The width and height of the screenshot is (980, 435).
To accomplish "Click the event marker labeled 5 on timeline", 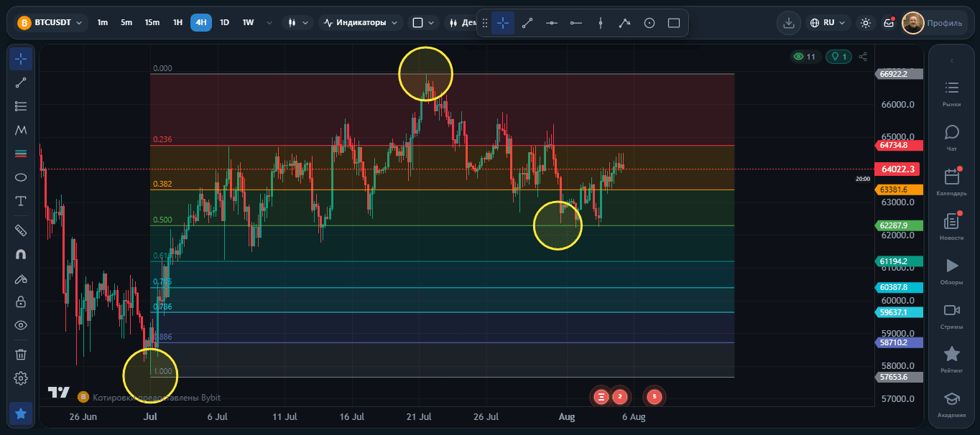I will 654,396.
